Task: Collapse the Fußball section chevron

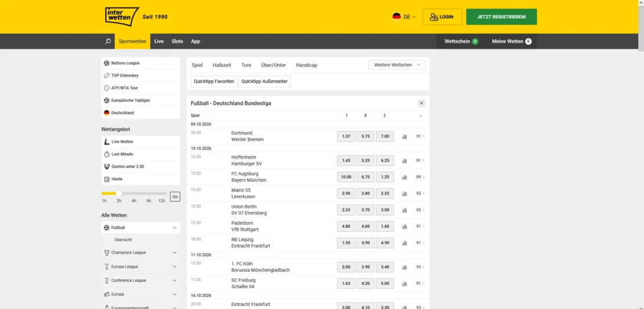Action: pos(175,228)
